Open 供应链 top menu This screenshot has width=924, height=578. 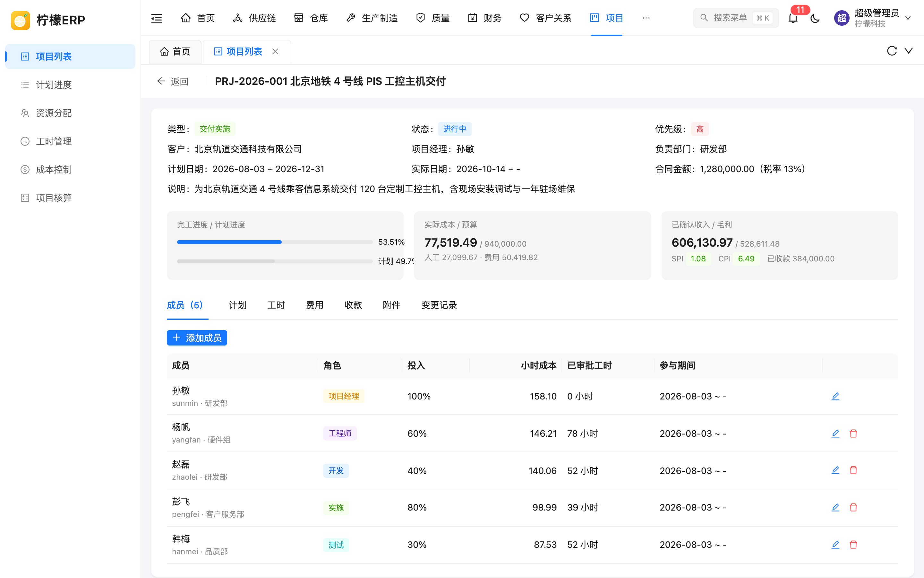pyautogui.click(x=254, y=18)
